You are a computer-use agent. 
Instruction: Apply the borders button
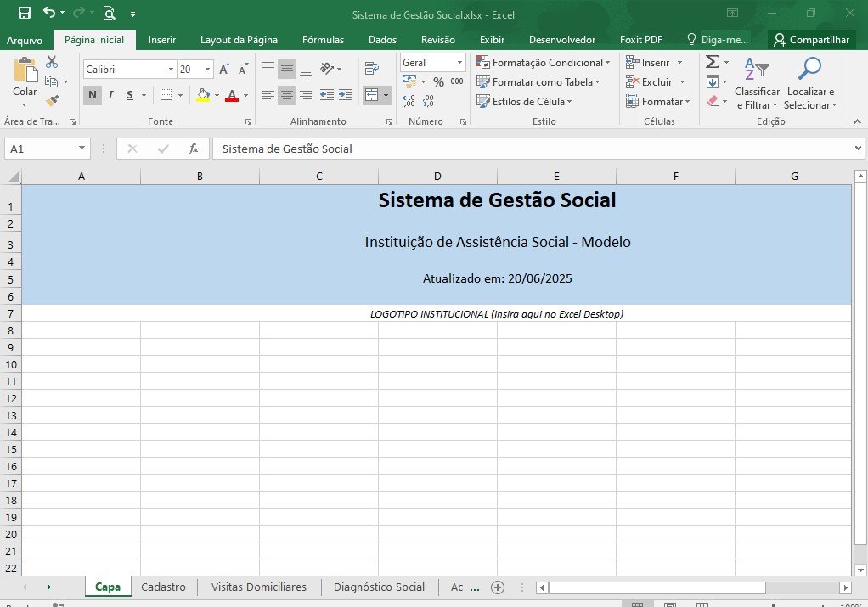166,95
